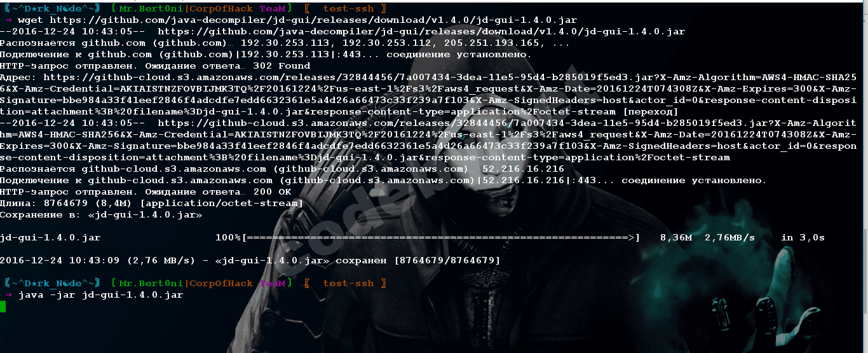This screenshot has height=353, width=868.
Task: Click the green terminal cursor block
Action: click(x=3, y=307)
